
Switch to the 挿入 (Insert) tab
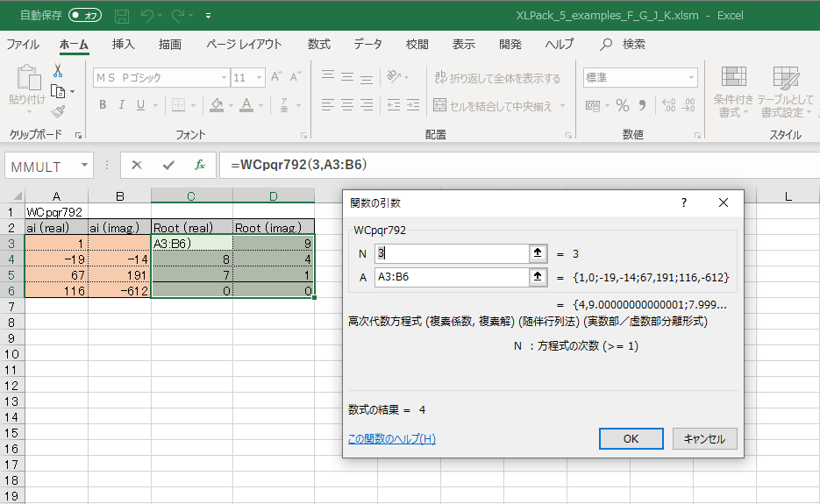[x=124, y=44]
